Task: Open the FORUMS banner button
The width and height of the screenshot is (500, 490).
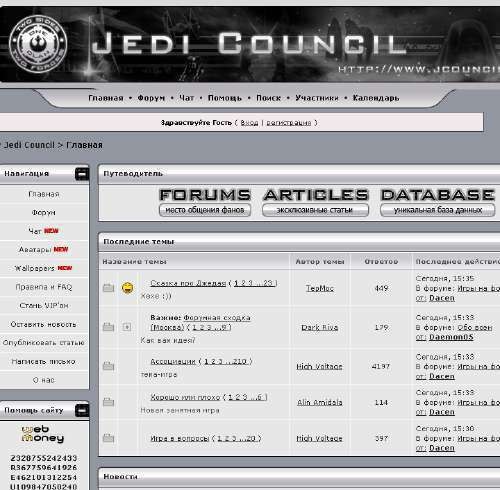Action: (x=205, y=203)
